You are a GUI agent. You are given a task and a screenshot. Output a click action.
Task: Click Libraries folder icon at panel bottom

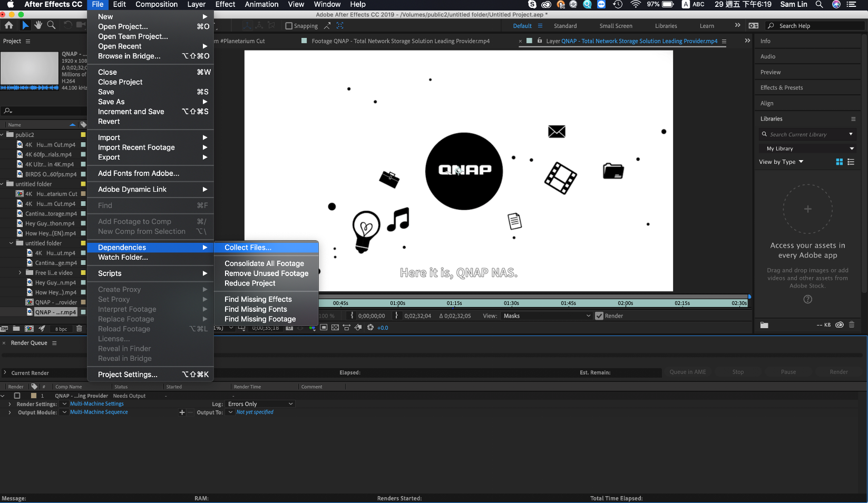[764, 325]
